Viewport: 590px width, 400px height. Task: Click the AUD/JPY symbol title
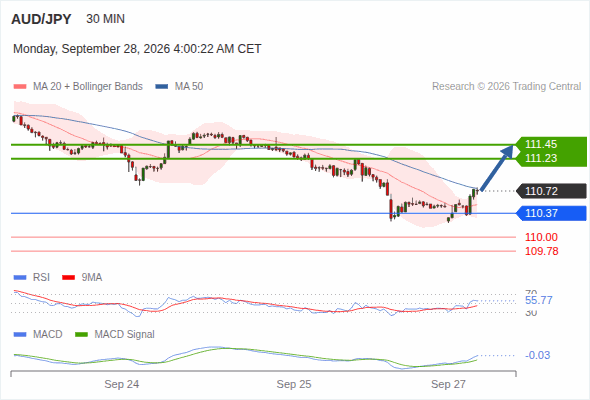click(41, 19)
